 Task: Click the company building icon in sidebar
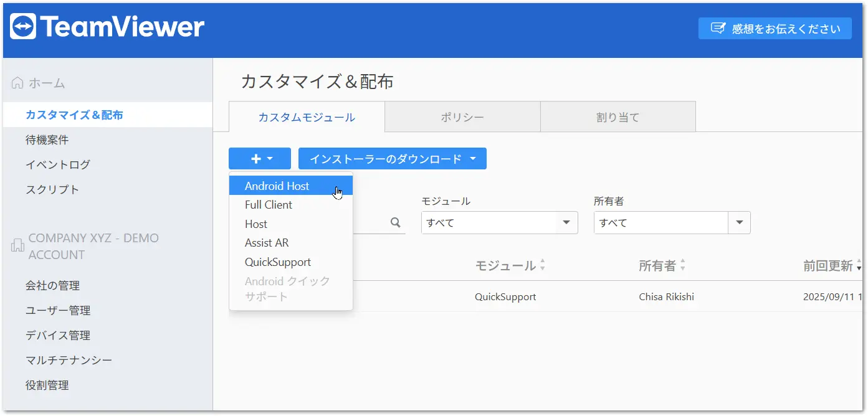pyautogui.click(x=17, y=246)
